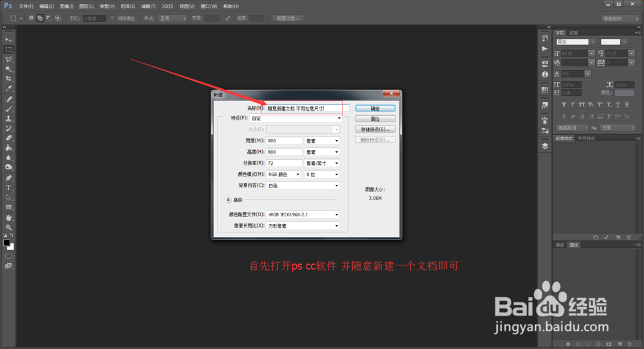Open the Swatches grid panel icon
This screenshot has height=349, width=644.
click(545, 90)
